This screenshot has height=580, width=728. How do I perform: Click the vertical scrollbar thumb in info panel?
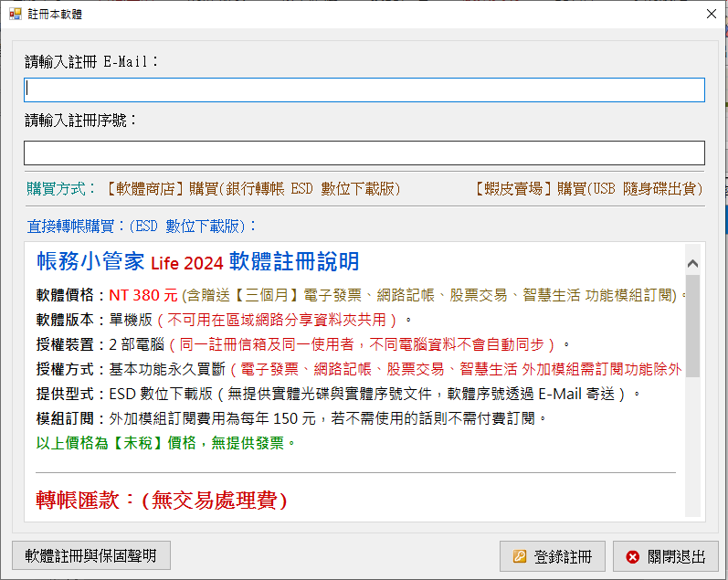(692, 325)
